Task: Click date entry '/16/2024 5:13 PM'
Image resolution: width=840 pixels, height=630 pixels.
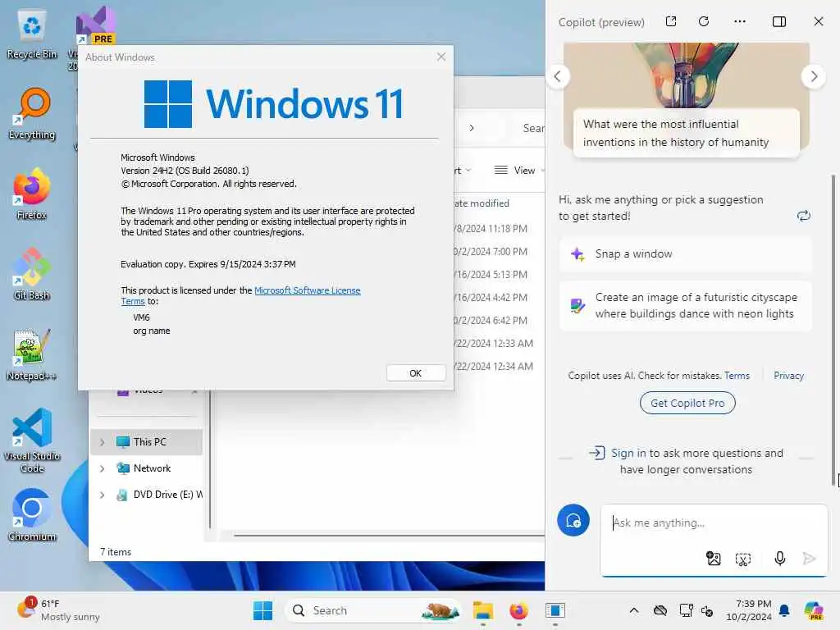Action: [491, 275]
